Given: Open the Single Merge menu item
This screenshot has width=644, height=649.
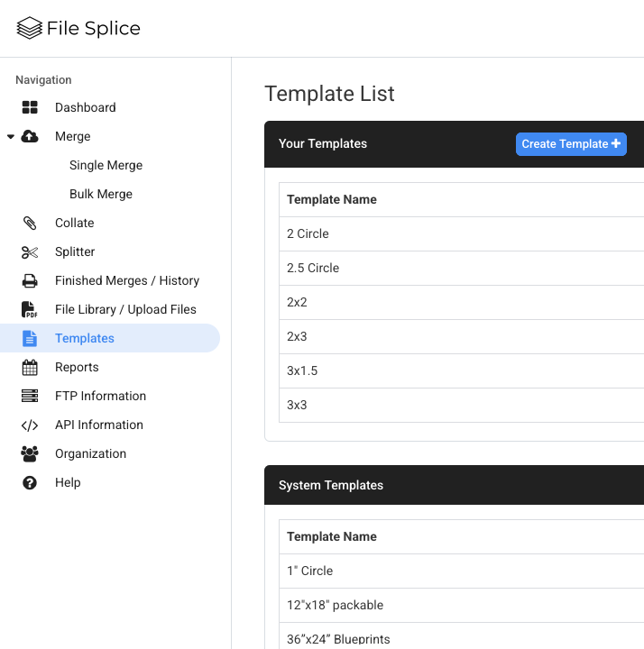Looking at the screenshot, I should pos(106,166).
